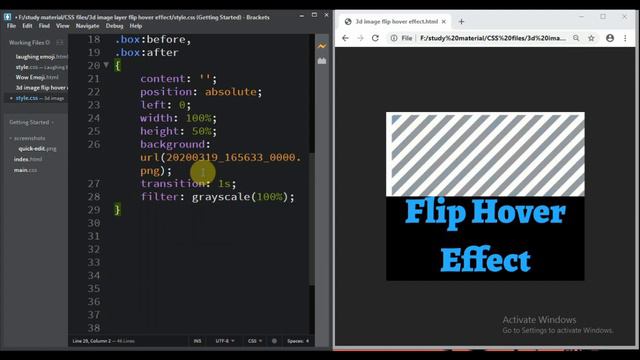Click striped image in Flip Hover preview
Viewport: 640px width, 360px height.
pyautogui.click(x=485, y=154)
